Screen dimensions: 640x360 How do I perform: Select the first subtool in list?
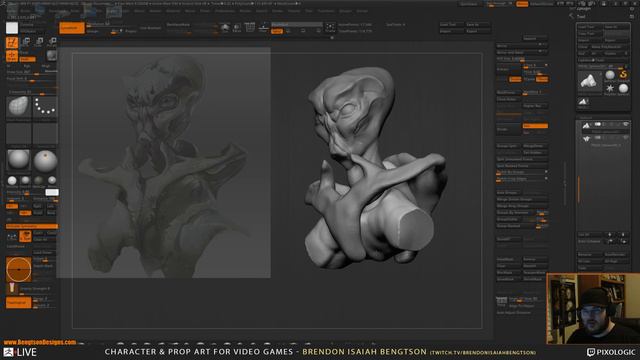[x=604, y=127]
